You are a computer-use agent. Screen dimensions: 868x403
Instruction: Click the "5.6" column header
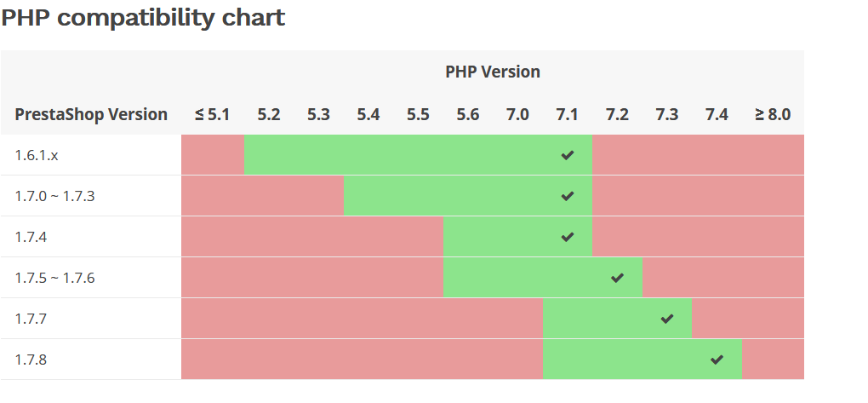pyautogui.click(x=468, y=114)
